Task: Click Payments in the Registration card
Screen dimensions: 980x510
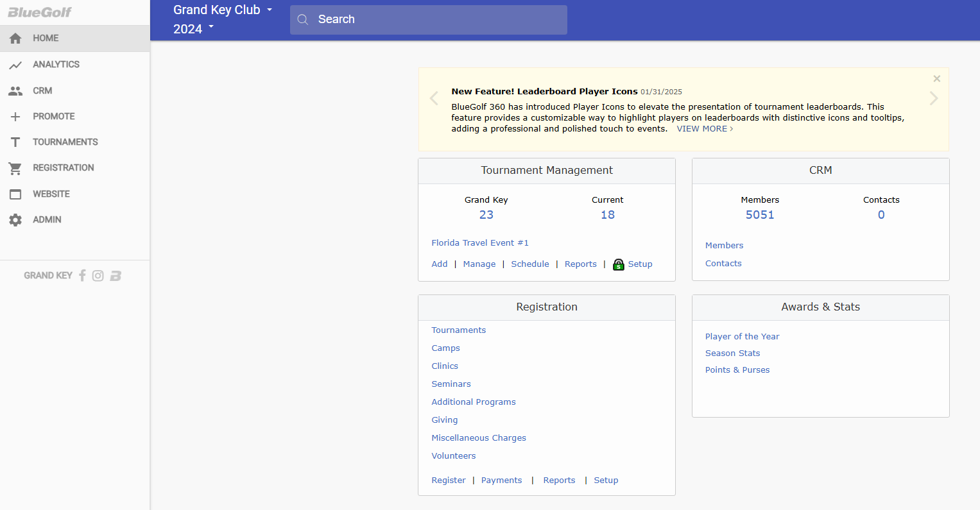Action: (502, 480)
